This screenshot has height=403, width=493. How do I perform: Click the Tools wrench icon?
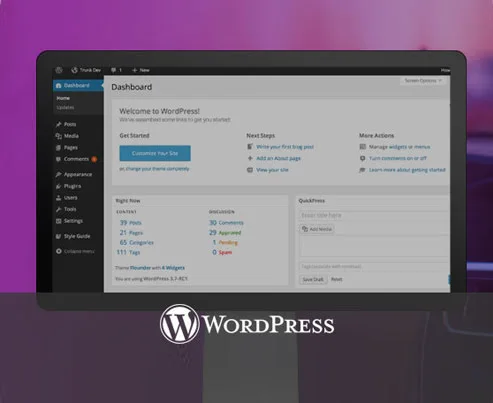click(59, 209)
